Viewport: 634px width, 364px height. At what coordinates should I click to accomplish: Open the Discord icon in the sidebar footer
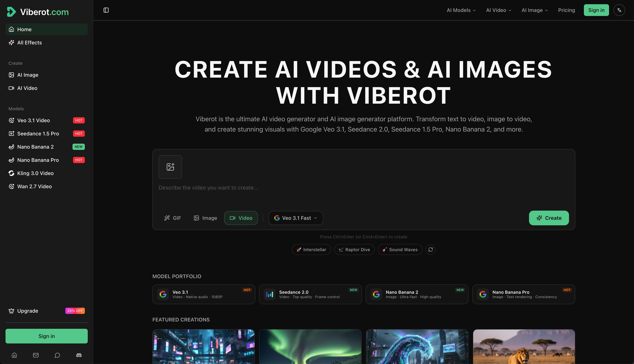point(79,355)
